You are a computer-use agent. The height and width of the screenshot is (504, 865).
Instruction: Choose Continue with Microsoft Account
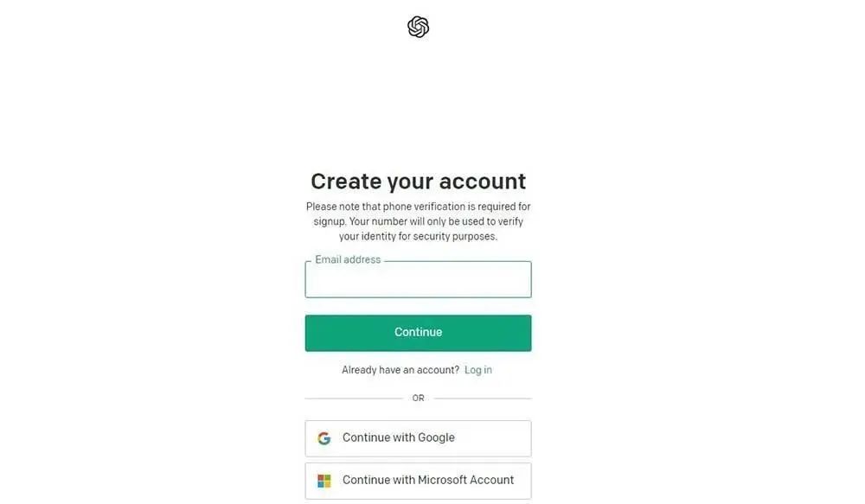click(x=418, y=481)
